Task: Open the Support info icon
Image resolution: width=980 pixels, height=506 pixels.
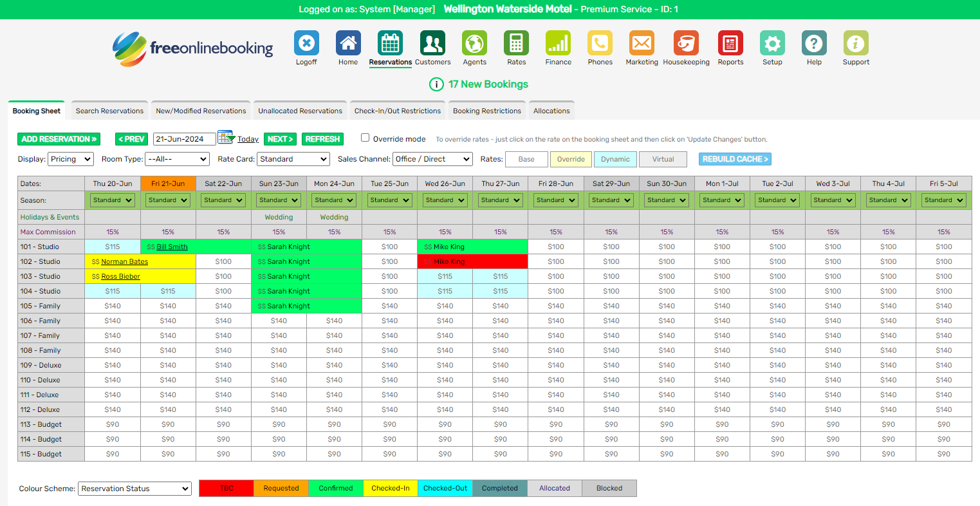Action: (x=856, y=43)
